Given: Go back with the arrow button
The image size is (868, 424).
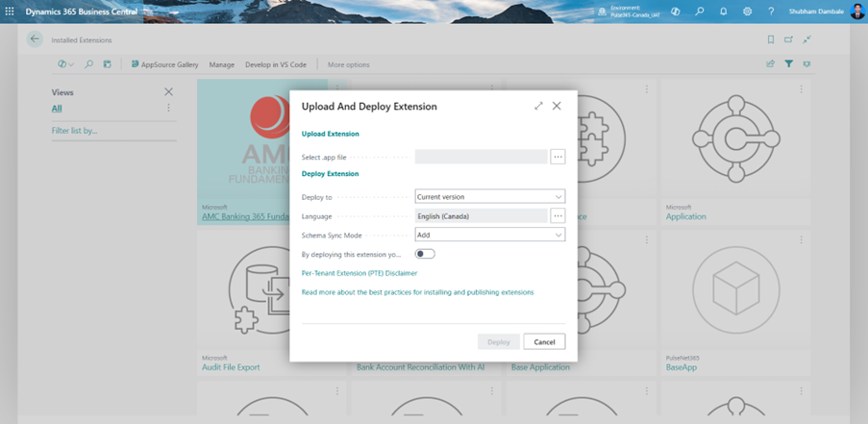Looking at the screenshot, I should [35, 39].
